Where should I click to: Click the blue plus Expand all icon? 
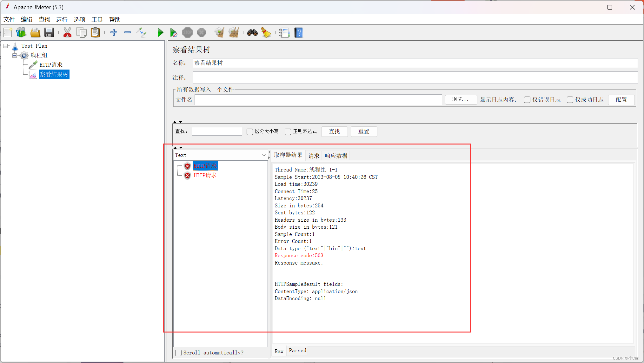[x=114, y=32]
